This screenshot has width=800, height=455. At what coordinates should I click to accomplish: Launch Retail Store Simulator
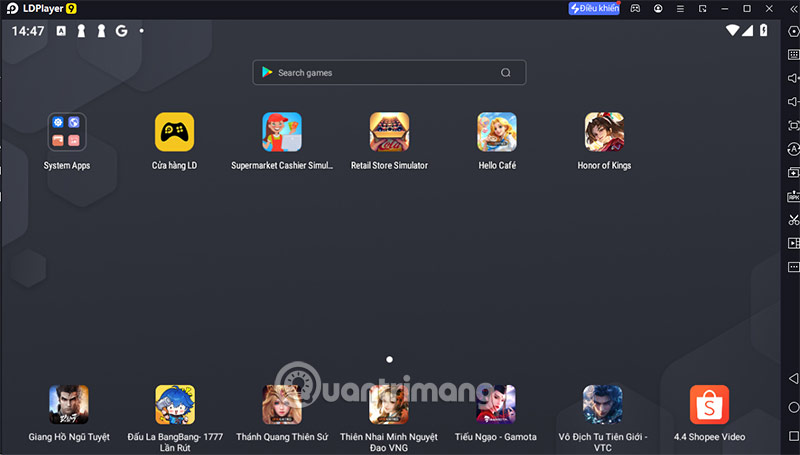(x=389, y=132)
